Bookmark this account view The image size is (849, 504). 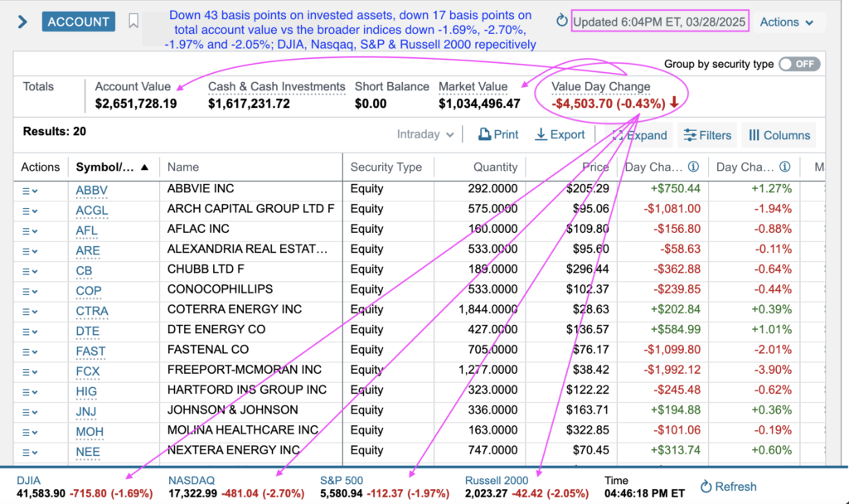pos(133,21)
